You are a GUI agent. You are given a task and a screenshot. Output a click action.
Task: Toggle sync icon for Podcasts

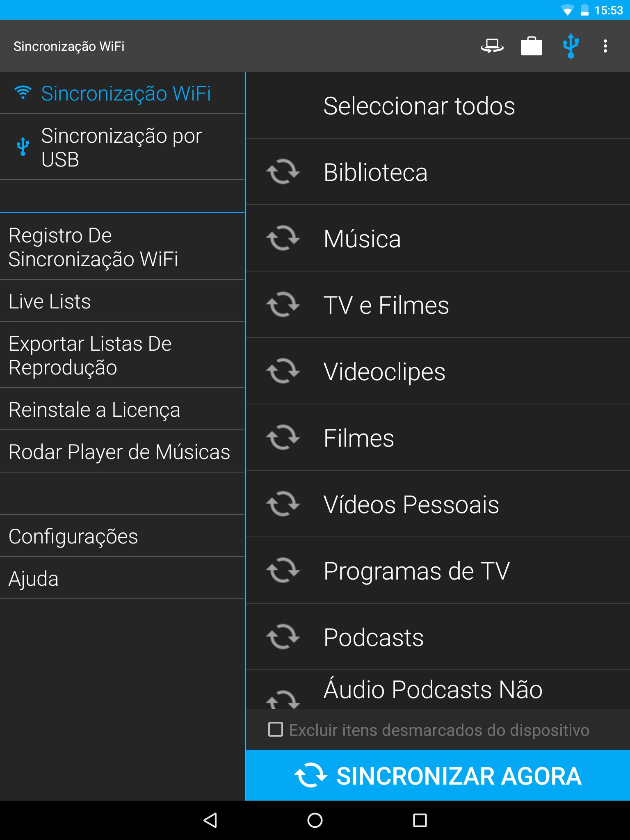pyautogui.click(x=283, y=637)
